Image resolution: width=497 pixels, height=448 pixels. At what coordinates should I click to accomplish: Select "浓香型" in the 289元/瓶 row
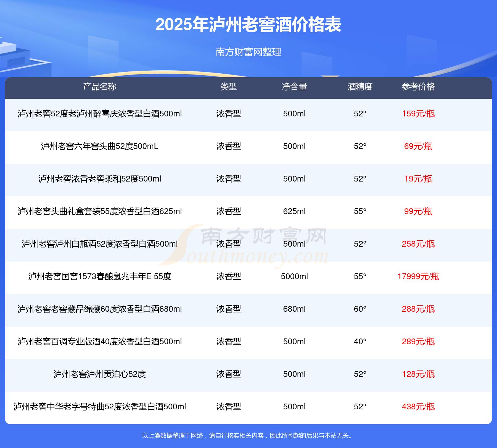229,342
